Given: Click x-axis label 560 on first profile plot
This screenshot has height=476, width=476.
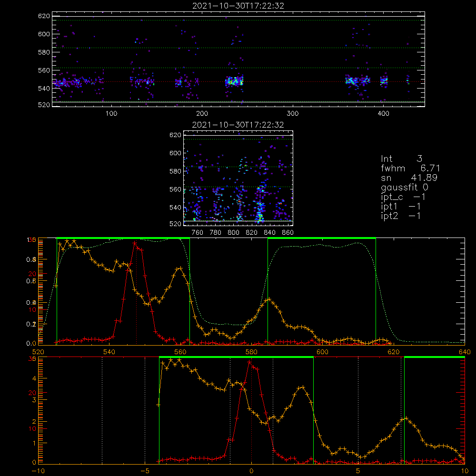Looking at the screenshot, I should click(180, 352).
